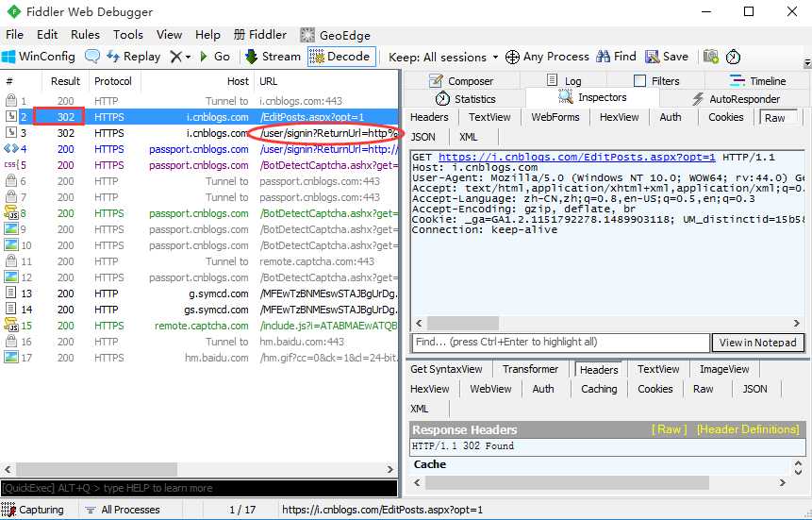Click the Find binoculars icon
The height and width of the screenshot is (520, 812).
603,57
